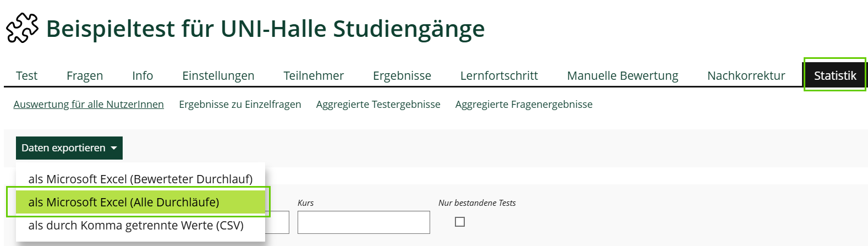The height and width of the screenshot is (246, 868).
Task: Select 'als Microsoft Excel (Alle Durchläufe)'
Action: pyautogui.click(x=124, y=202)
